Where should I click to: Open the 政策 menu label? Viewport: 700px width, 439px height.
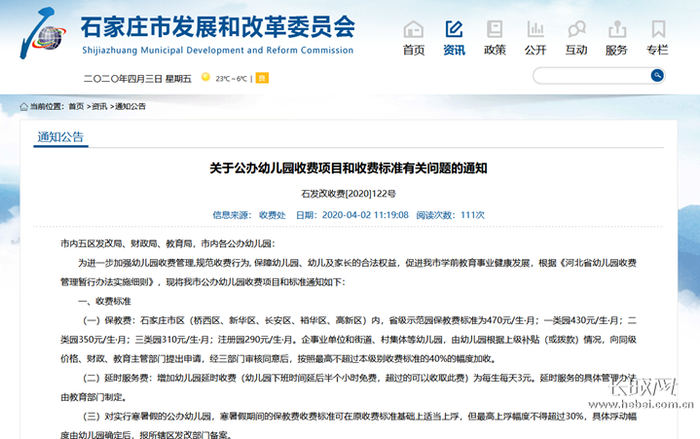pyautogui.click(x=495, y=50)
